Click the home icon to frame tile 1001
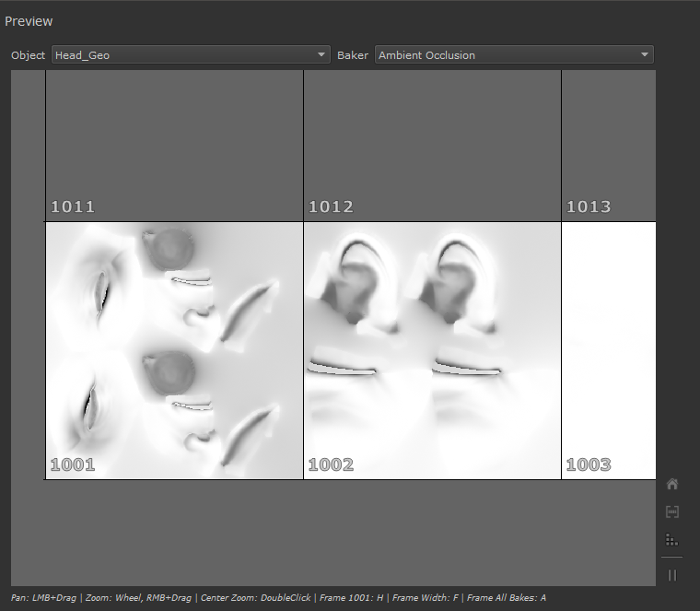The image size is (700, 611). coord(672,484)
